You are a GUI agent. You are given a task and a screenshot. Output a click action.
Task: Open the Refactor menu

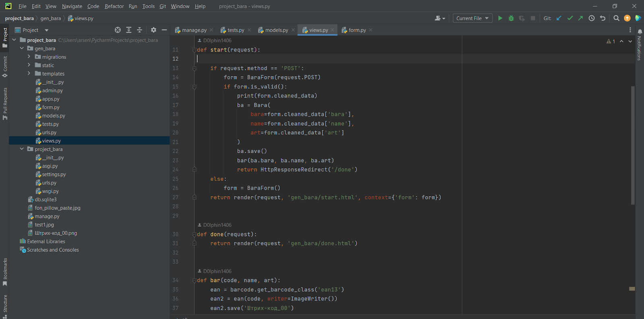(114, 6)
